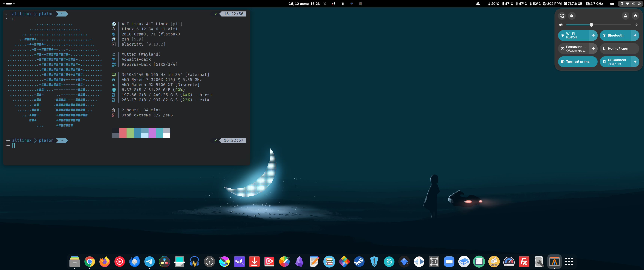Launch Thunderbird mail from dock
Screen dimensions: 644x270
(x=134, y=262)
